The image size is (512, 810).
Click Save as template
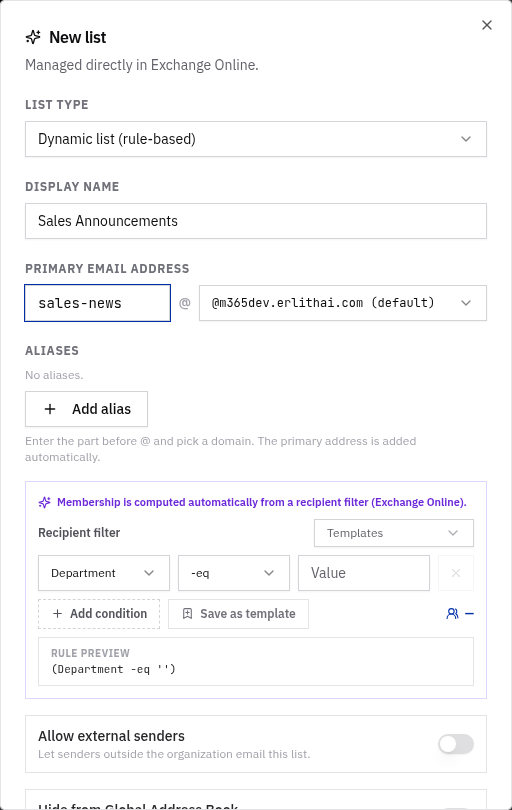coord(239,614)
